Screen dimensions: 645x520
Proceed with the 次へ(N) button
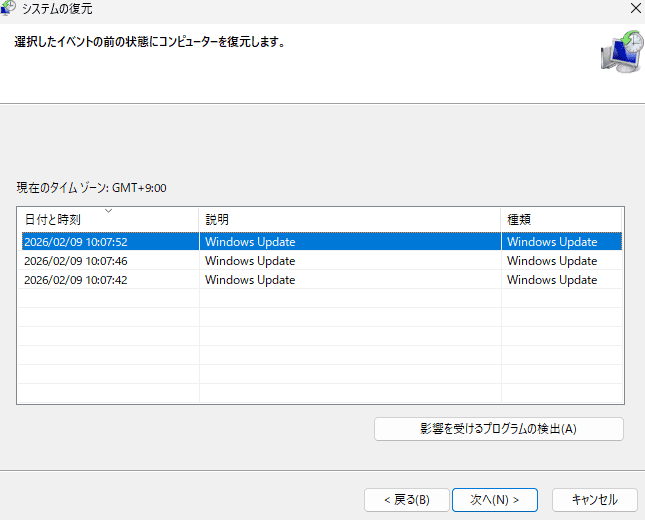(494, 500)
